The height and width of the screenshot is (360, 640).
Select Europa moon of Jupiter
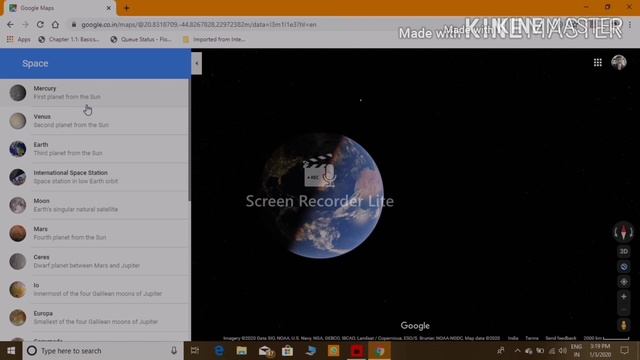pyautogui.click(x=94, y=318)
